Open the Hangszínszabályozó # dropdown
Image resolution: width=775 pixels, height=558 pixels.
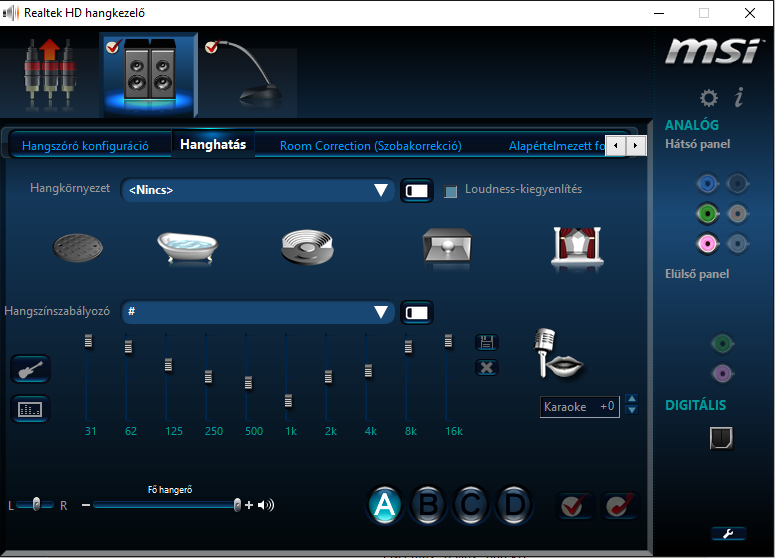click(x=258, y=312)
